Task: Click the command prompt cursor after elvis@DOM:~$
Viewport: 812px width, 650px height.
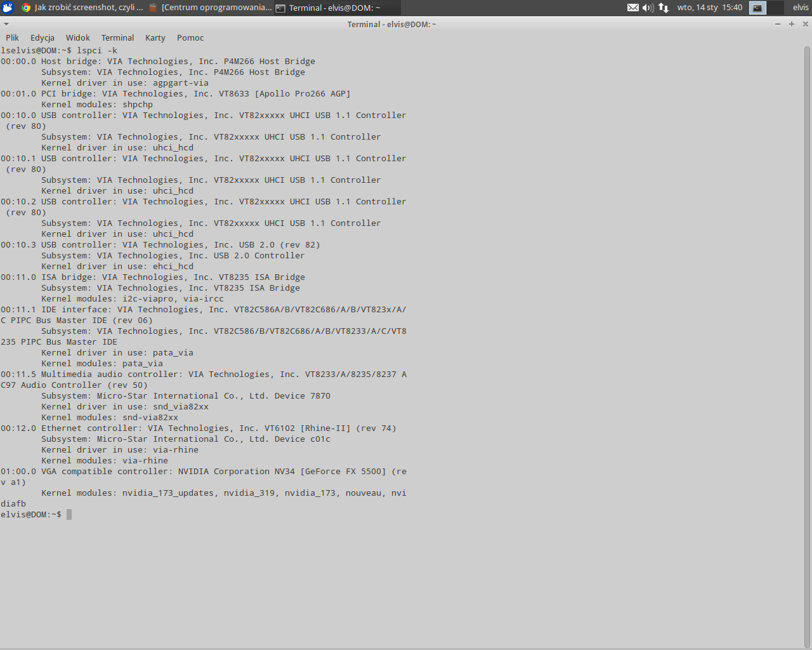Action: click(69, 514)
